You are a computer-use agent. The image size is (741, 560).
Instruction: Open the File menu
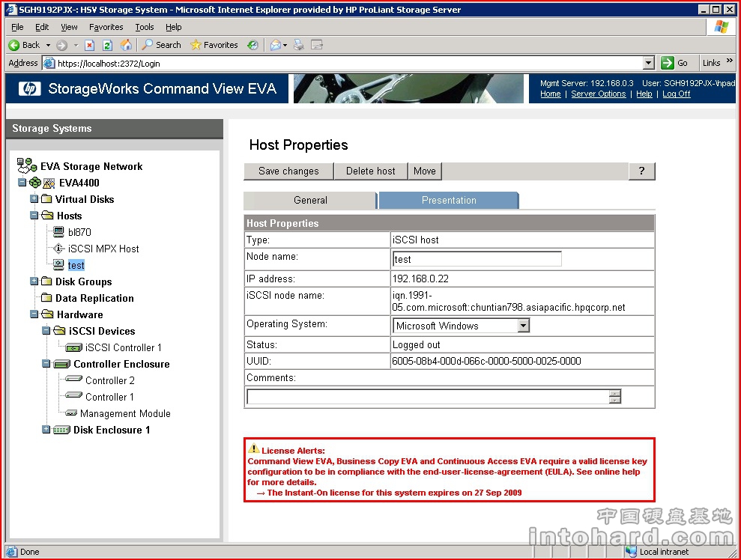17,27
